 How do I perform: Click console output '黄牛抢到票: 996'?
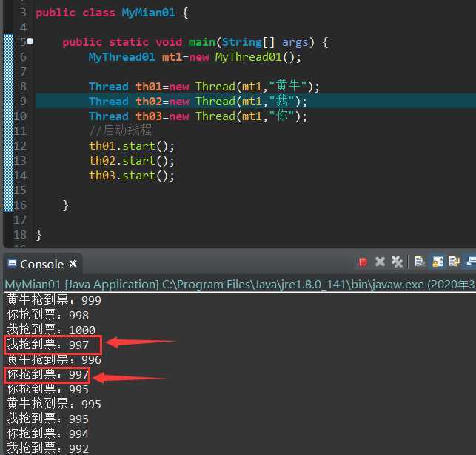tap(54, 359)
